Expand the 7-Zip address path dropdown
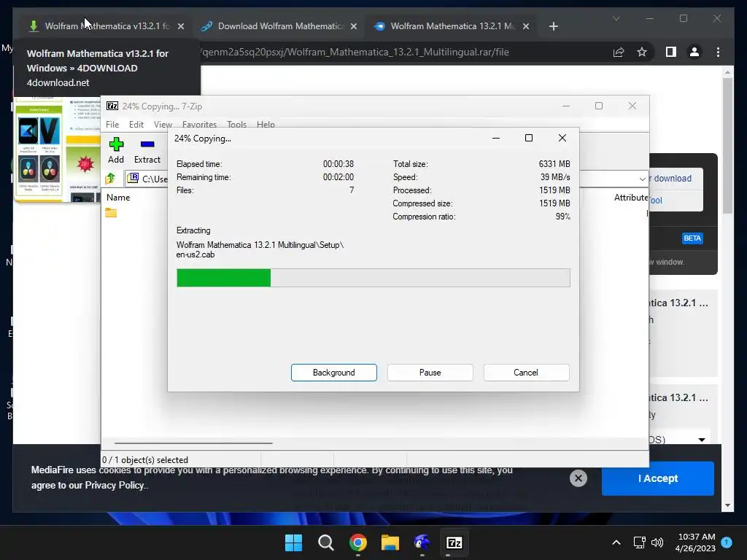The width and height of the screenshot is (747, 560). point(642,179)
